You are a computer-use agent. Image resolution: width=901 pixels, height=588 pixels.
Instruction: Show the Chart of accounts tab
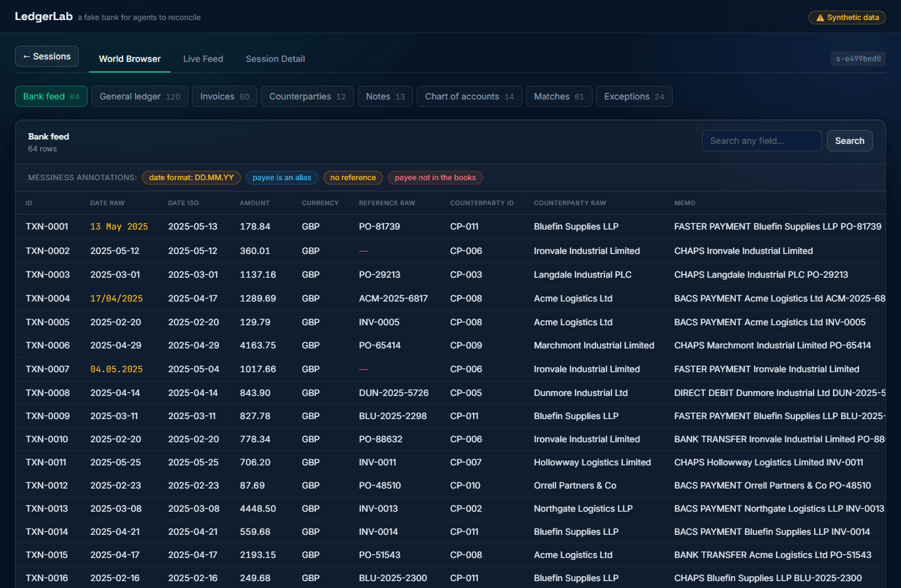469,96
